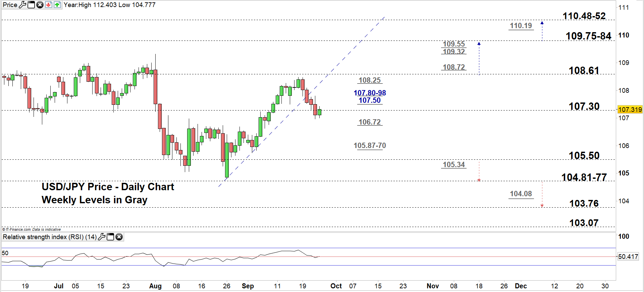The width and height of the screenshot is (644, 292).
Task: Select the USD/JPY Price - Daily Chart title
Action: (108, 187)
